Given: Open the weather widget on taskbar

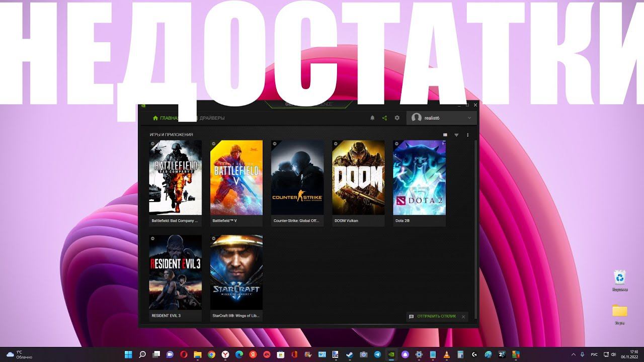Looking at the screenshot, I should pyautogui.click(x=19, y=354).
